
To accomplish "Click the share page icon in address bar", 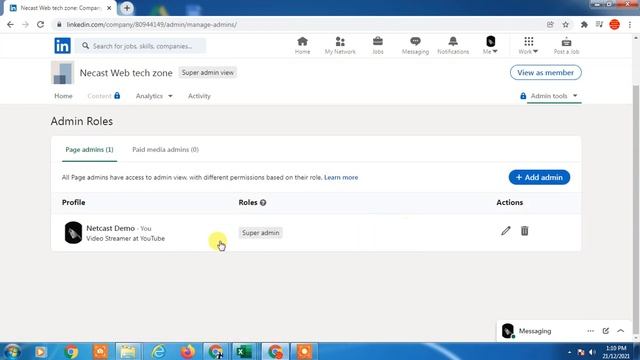I will pos(550,24).
